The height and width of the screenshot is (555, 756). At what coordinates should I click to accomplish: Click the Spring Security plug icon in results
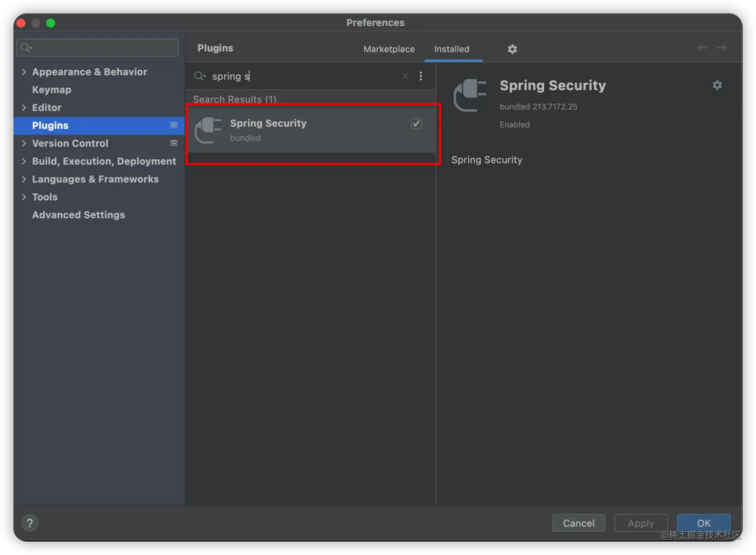pyautogui.click(x=208, y=130)
